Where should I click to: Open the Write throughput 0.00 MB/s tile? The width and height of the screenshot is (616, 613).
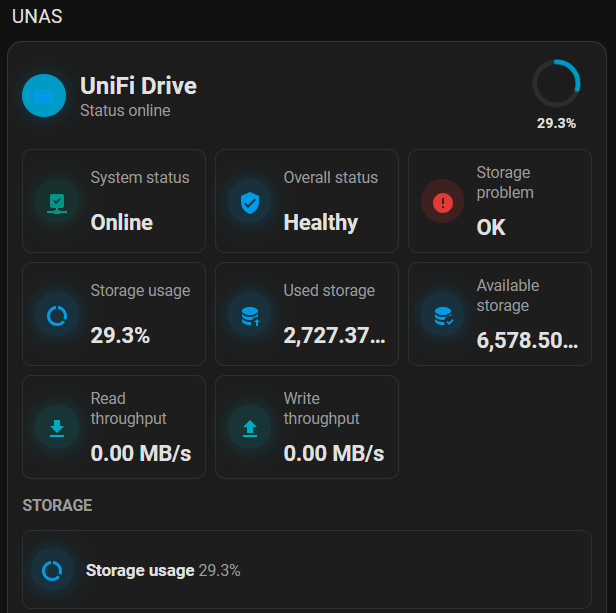point(307,427)
